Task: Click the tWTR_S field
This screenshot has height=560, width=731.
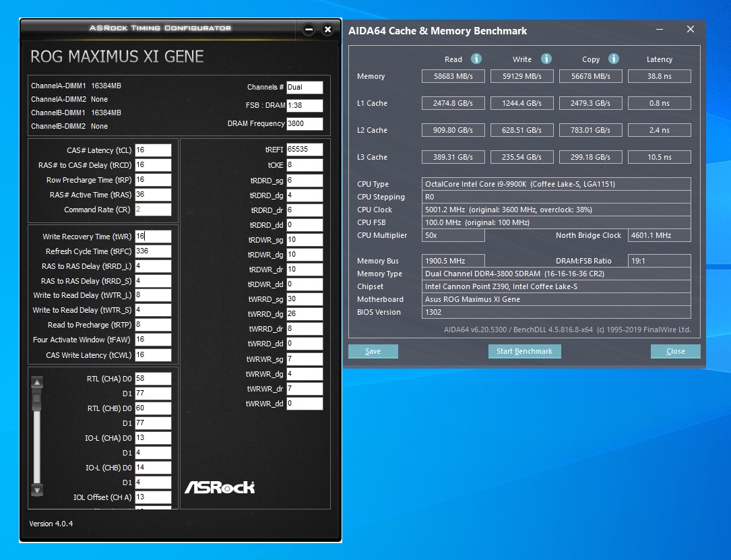Action: [x=153, y=310]
